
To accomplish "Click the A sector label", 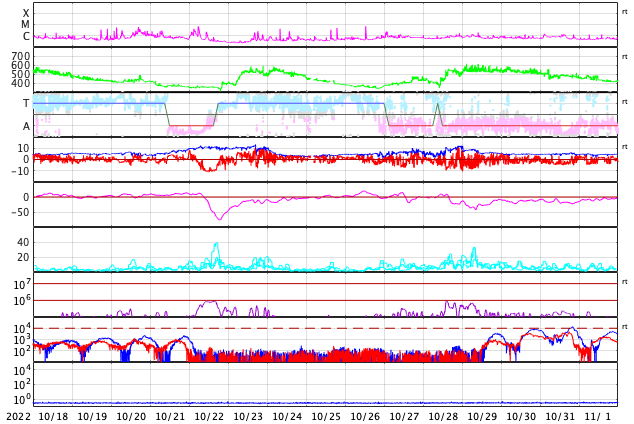I will coord(26,127).
